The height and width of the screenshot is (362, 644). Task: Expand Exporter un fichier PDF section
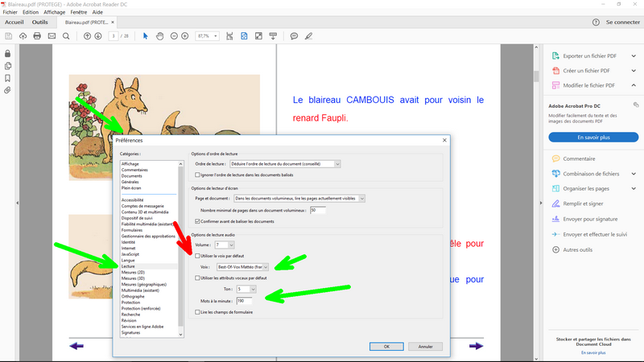[634, 56]
